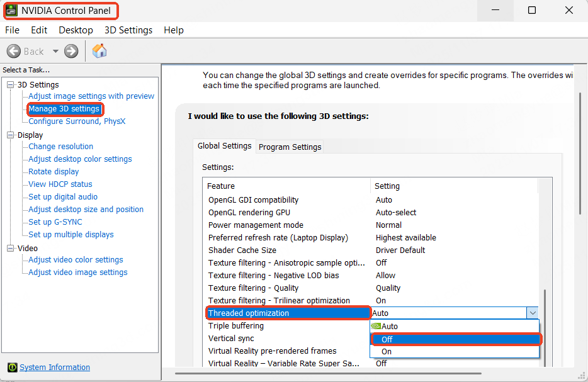Choose Off in the dropdown list
Image resolution: width=588 pixels, height=382 pixels.
pos(456,339)
